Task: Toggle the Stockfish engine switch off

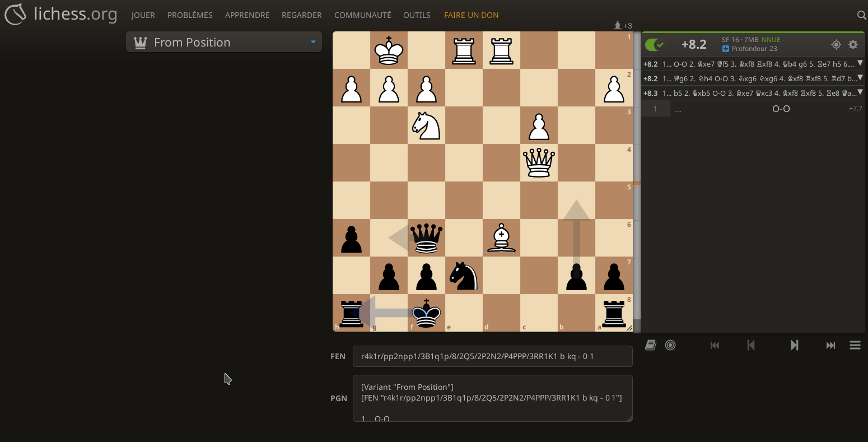Action: point(655,45)
